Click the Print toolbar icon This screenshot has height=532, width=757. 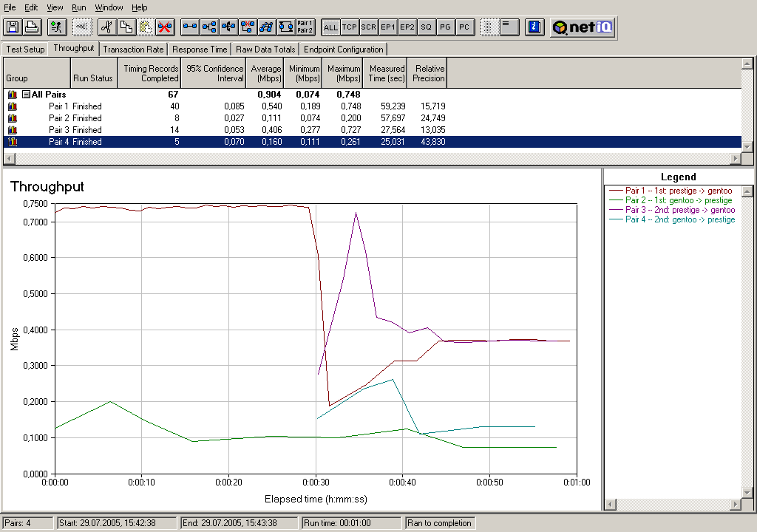click(31, 27)
